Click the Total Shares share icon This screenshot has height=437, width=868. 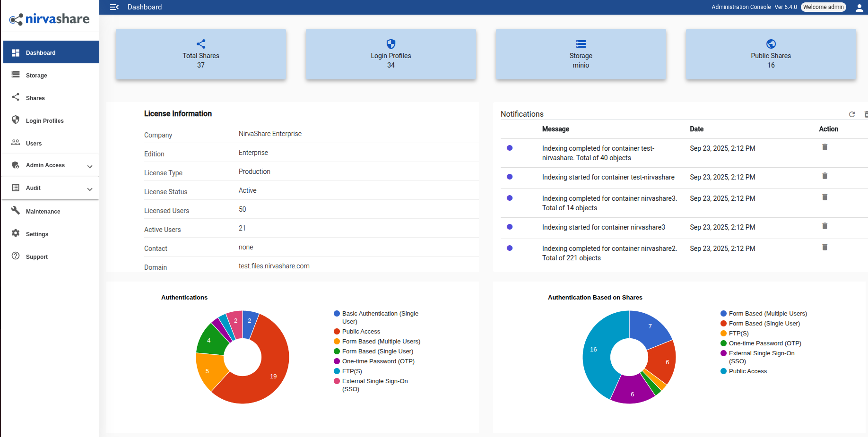click(201, 44)
